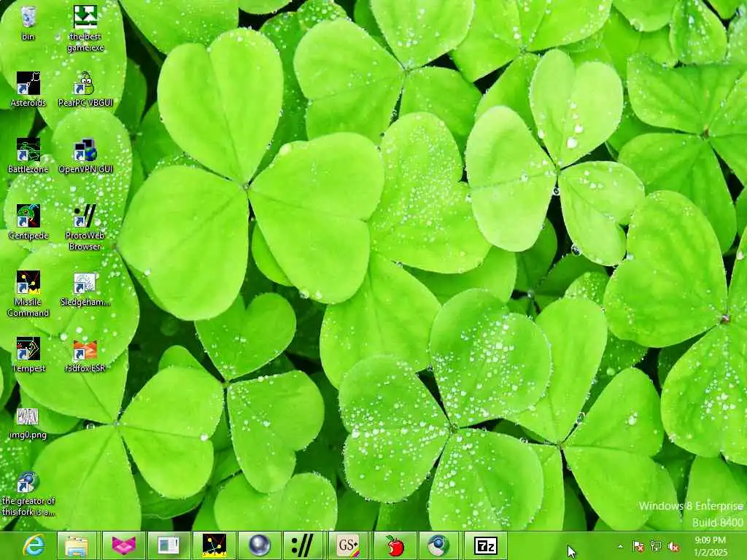Open the Action Center flag icon
747x560 pixels.
click(x=638, y=547)
